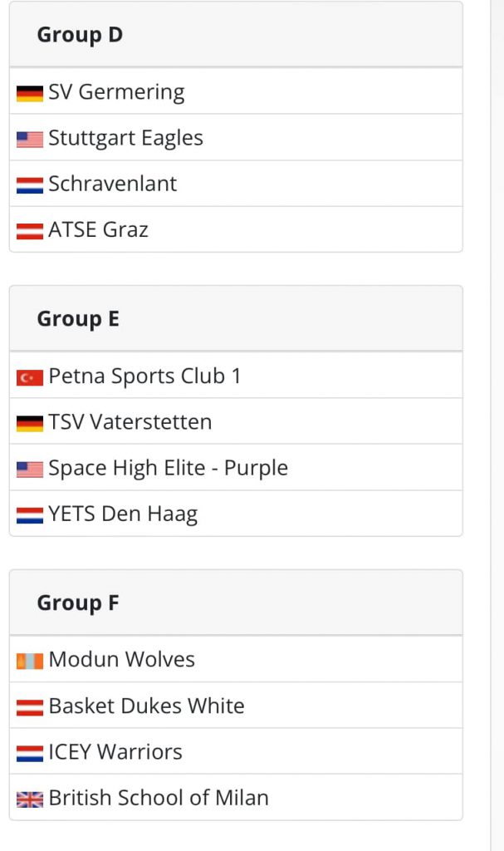Select the Group E header
This screenshot has width=504, height=851.
(x=236, y=318)
